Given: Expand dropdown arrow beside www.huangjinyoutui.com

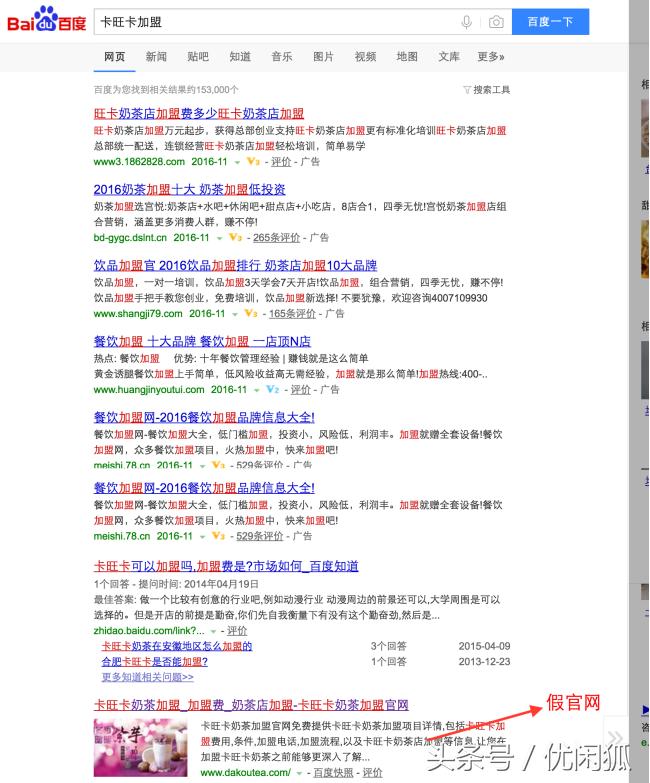Looking at the screenshot, I should point(257,390).
